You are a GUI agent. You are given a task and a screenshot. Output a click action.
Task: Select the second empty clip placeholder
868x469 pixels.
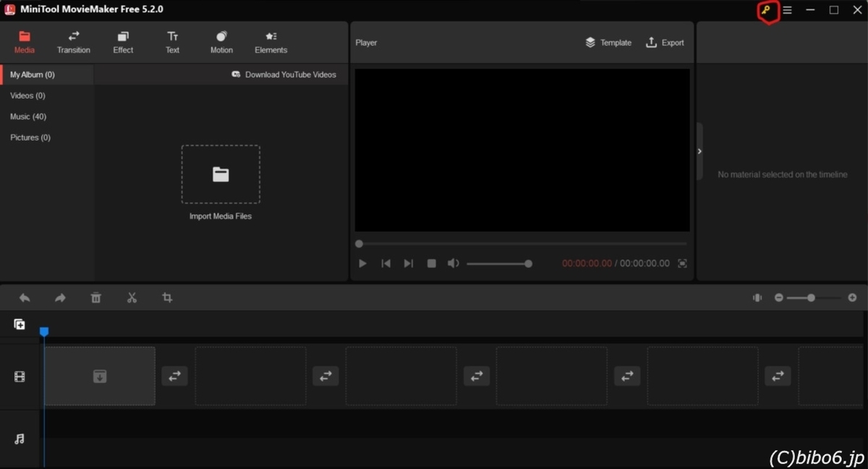coord(251,376)
